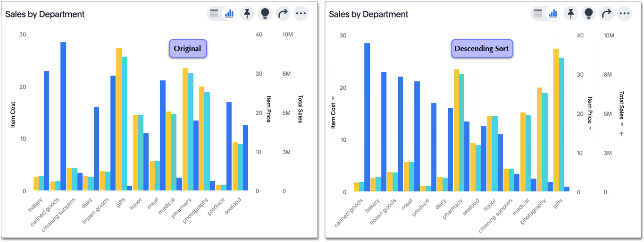The height and width of the screenshot is (242, 644).
Task: Share the Descending Sort chart via arrow icon
Action: [x=607, y=13]
